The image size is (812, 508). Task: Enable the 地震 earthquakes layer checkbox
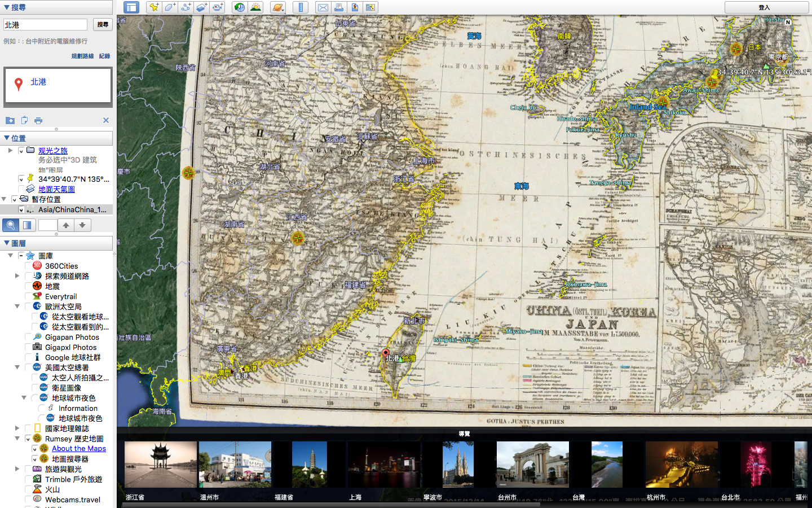click(28, 286)
